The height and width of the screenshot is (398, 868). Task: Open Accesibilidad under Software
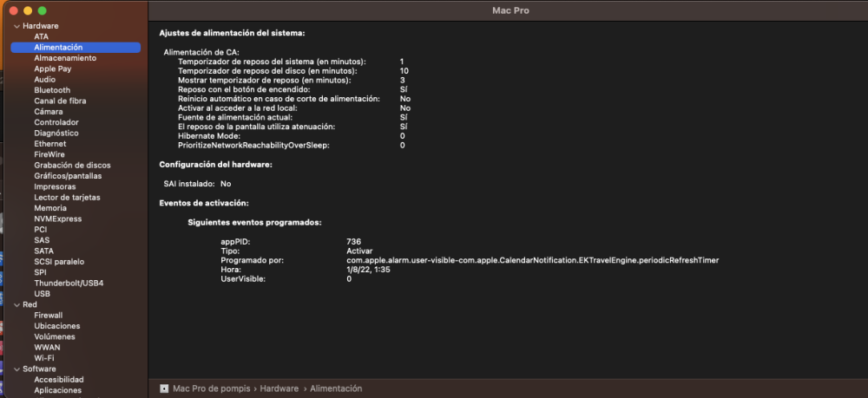click(59, 380)
